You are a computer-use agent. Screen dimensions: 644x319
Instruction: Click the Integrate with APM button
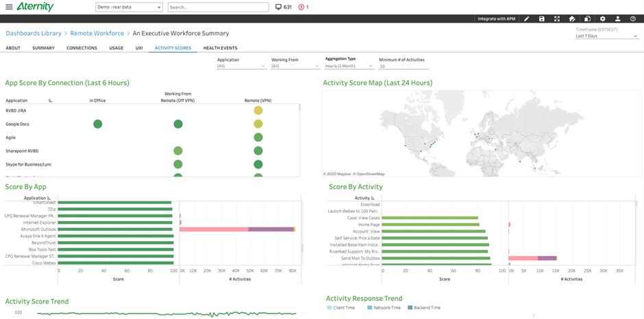click(x=497, y=19)
